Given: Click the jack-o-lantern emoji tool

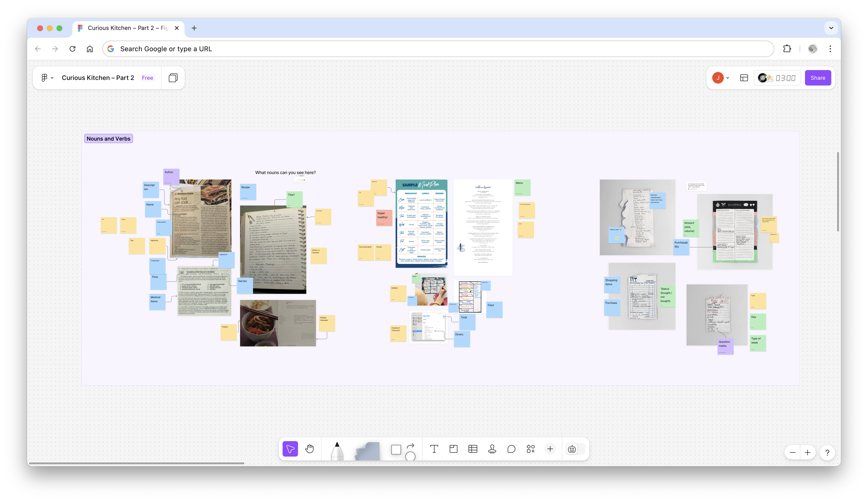Looking at the screenshot, I should 571,449.
